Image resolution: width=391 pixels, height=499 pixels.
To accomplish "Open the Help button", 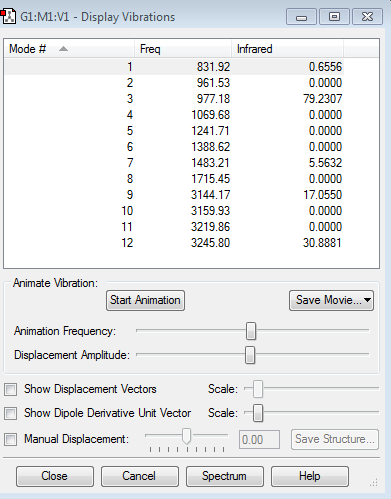I will click(310, 476).
